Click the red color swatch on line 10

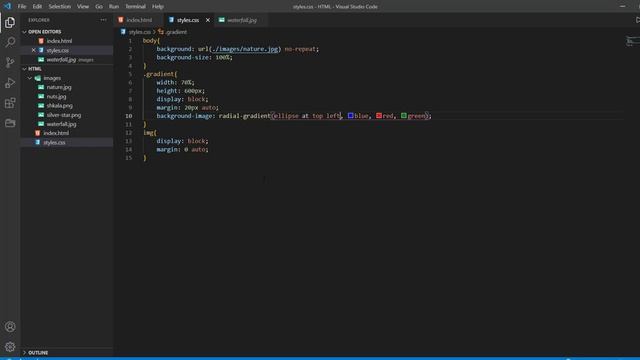(379, 116)
